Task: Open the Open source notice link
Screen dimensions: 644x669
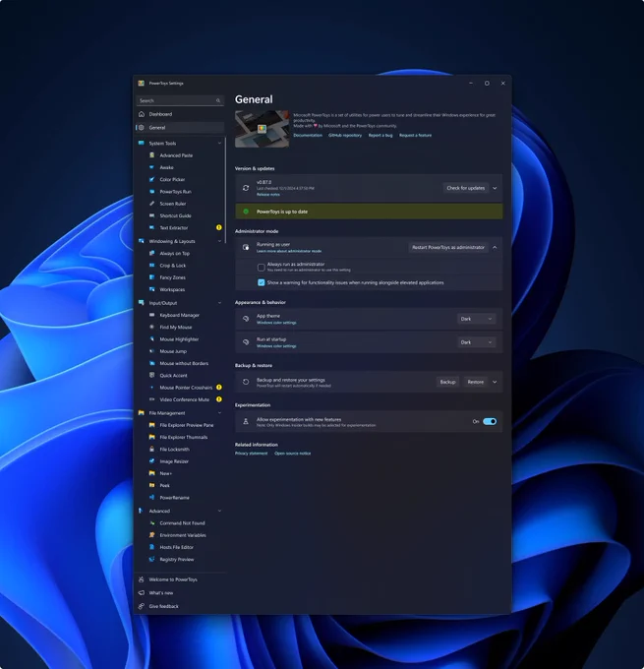Action: [293, 454]
